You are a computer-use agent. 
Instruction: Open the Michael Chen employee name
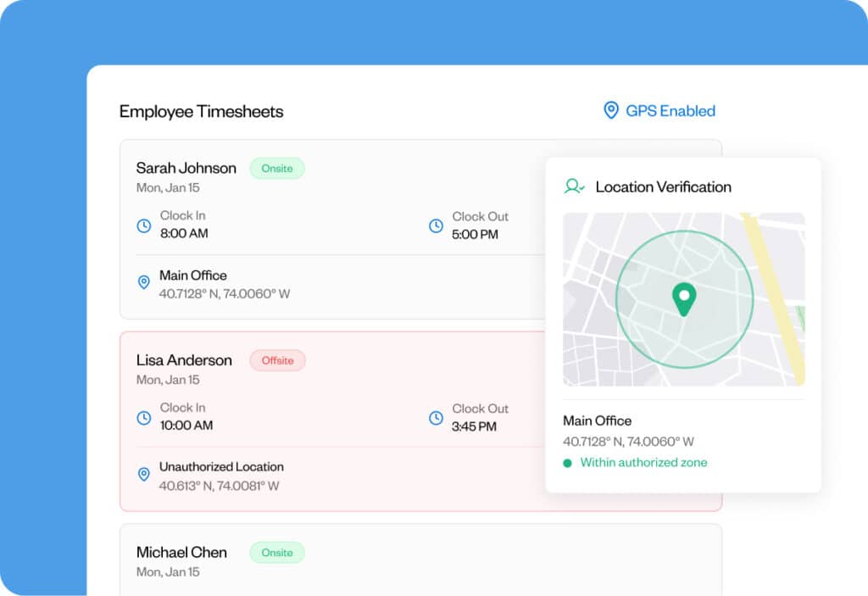[181, 553]
